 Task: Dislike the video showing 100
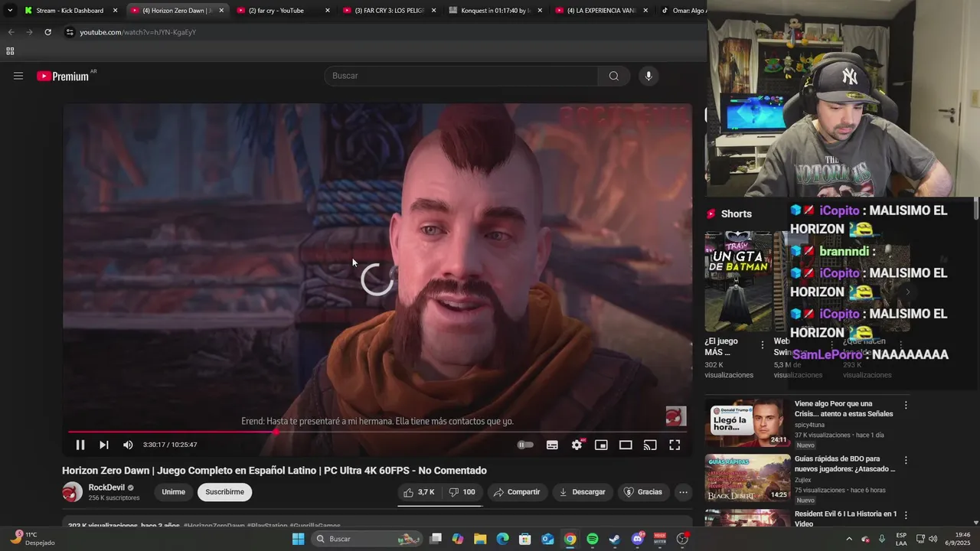tap(462, 492)
